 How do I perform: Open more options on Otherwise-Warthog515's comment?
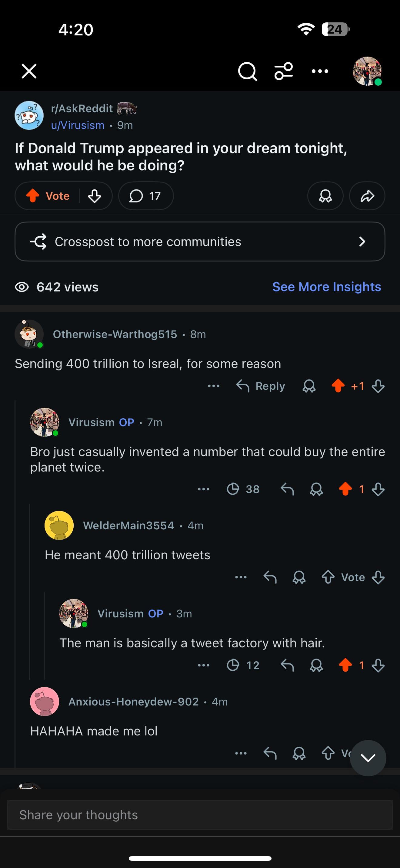214,386
